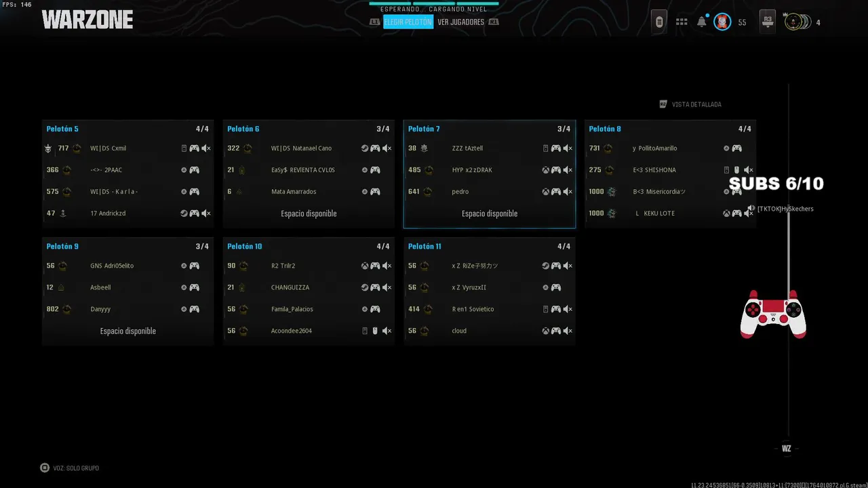
Task: Click controller icon for Mata Amarrados
Action: (x=375, y=192)
